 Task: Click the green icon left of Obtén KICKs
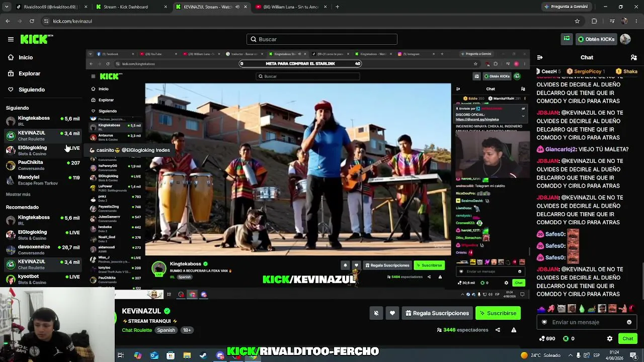[567, 39]
